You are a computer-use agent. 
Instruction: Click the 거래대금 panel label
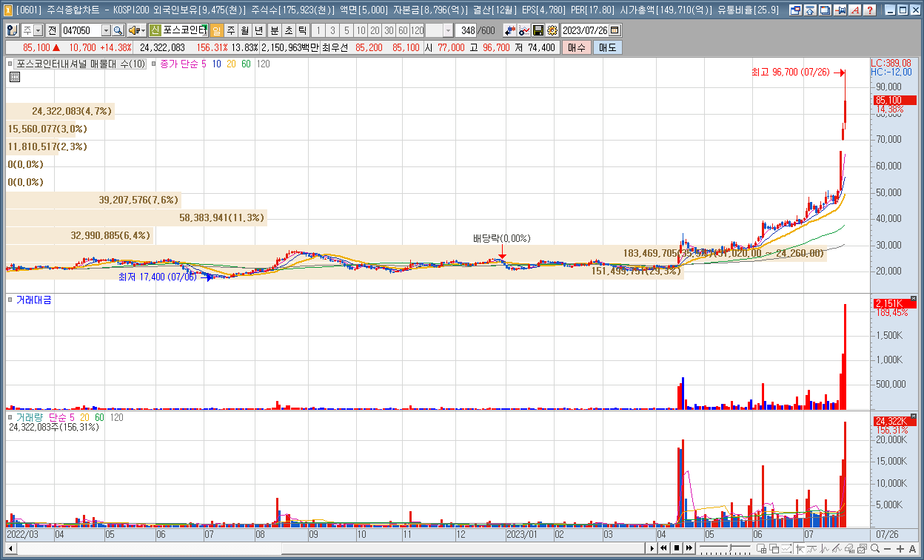coord(34,300)
